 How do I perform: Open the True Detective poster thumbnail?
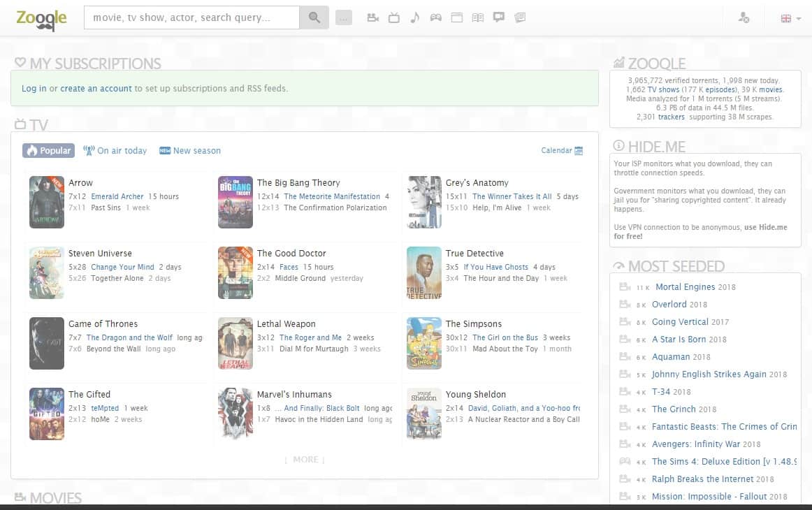pyautogui.click(x=424, y=273)
